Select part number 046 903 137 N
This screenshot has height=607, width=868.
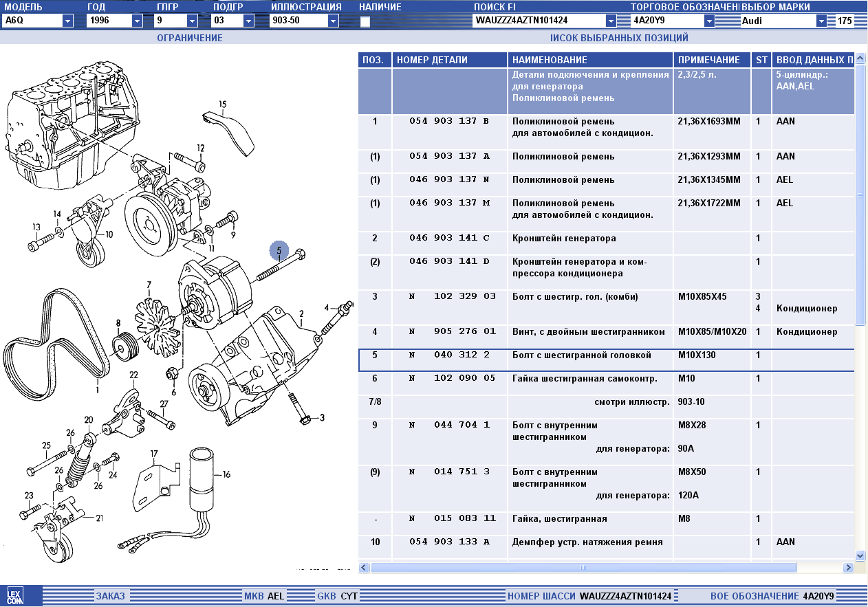tap(449, 179)
